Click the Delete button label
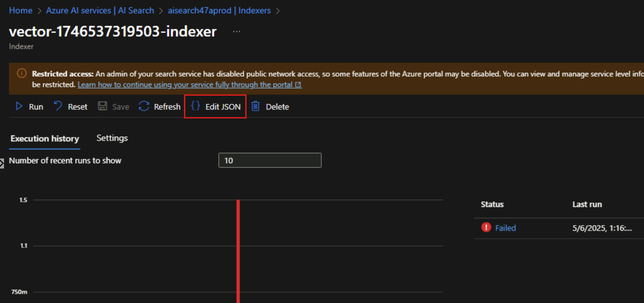The width and height of the screenshot is (644, 303). (x=277, y=107)
